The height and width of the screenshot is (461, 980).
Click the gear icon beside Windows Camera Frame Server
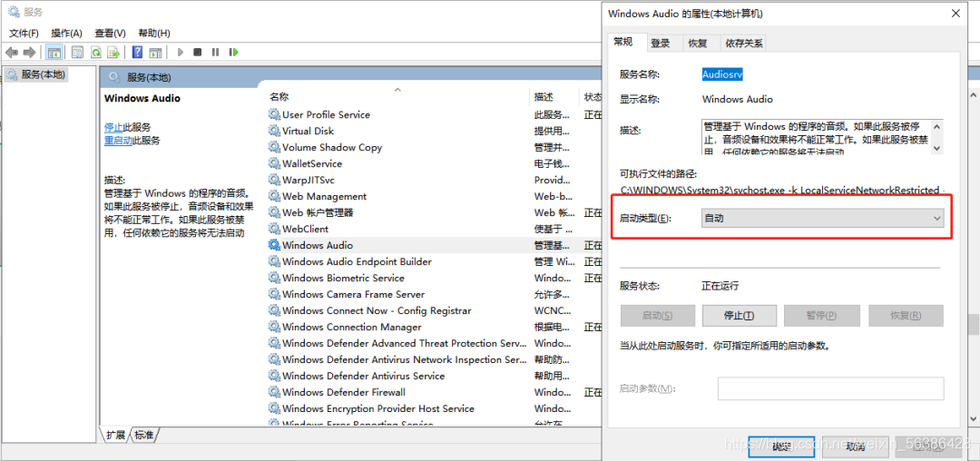coord(274,294)
